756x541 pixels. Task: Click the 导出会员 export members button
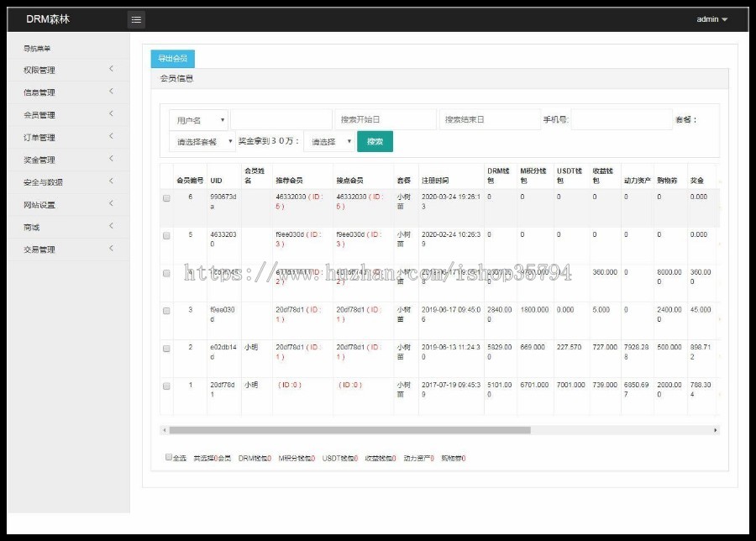[172, 58]
